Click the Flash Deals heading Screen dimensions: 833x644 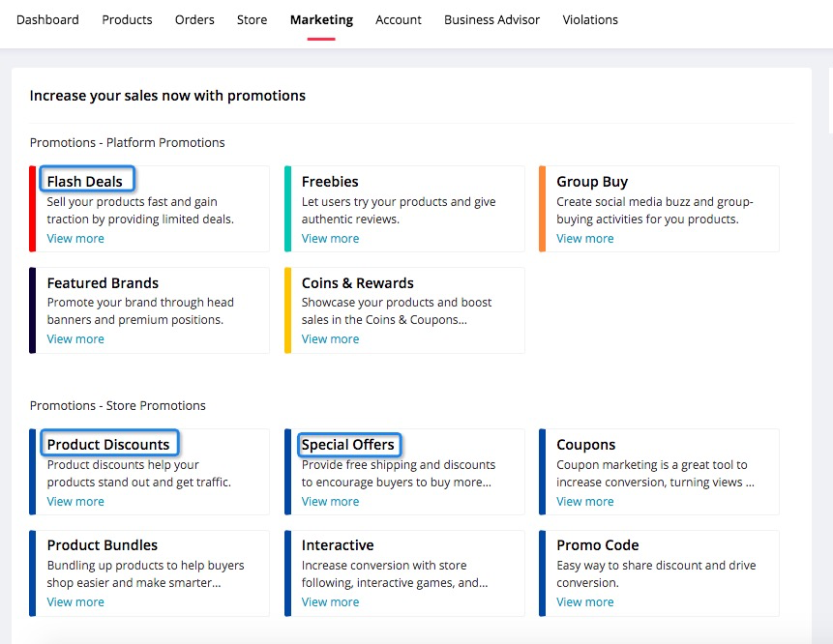click(85, 182)
